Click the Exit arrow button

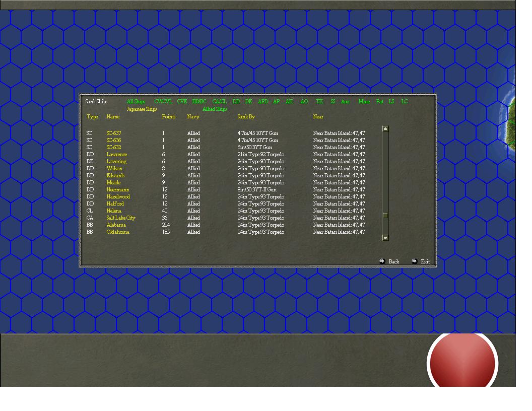point(415,261)
